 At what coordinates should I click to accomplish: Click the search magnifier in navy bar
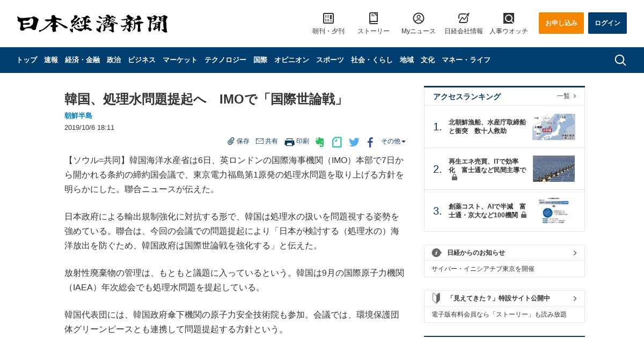coord(620,60)
